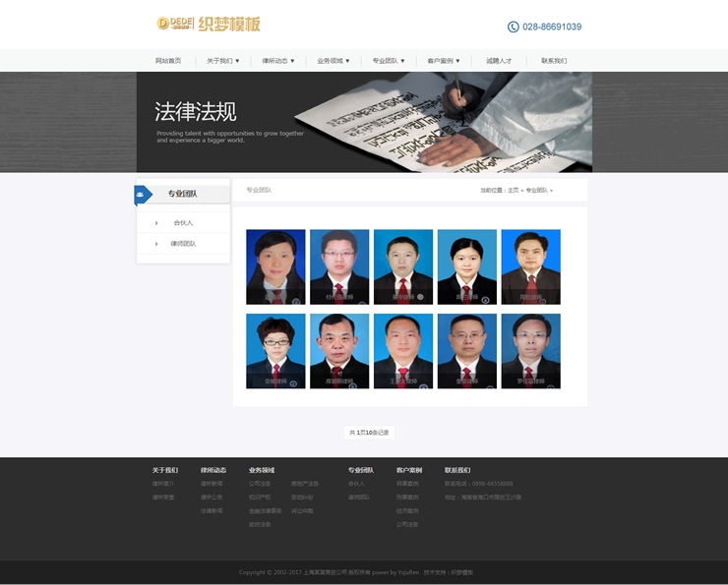
Task: Open 联系我们 in the top navigation bar
Action: click(554, 61)
